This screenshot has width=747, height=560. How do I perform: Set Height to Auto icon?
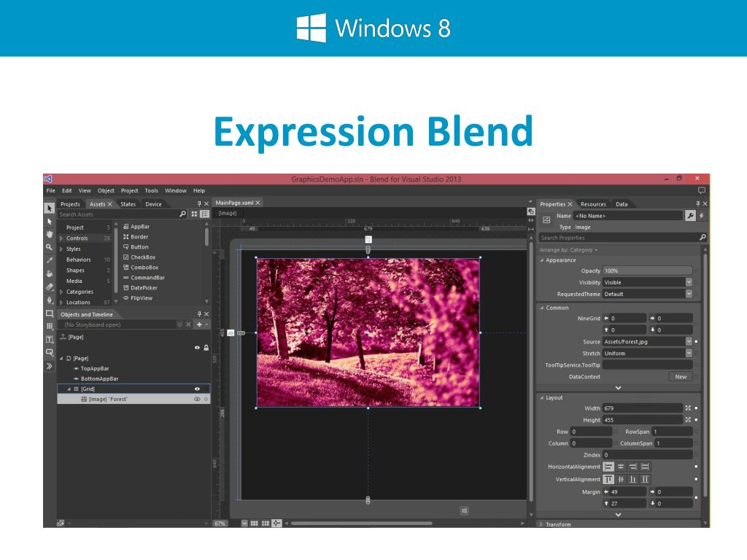click(x=688, y=419)
